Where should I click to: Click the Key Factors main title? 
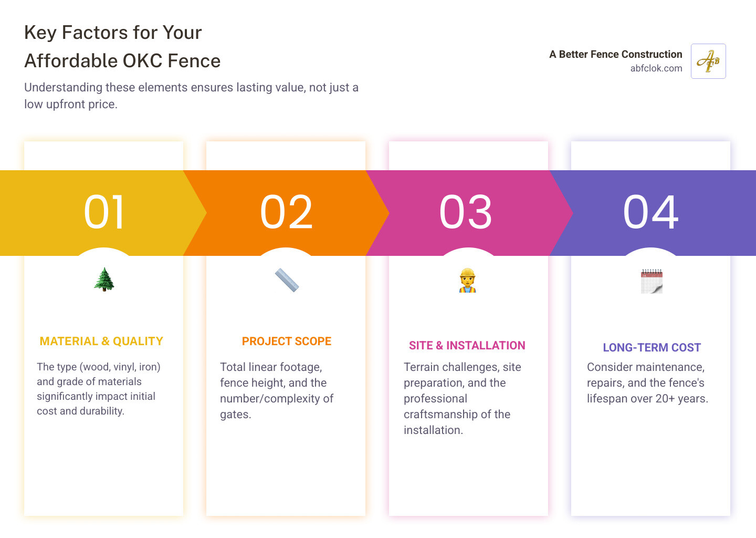tap(122, 47)
